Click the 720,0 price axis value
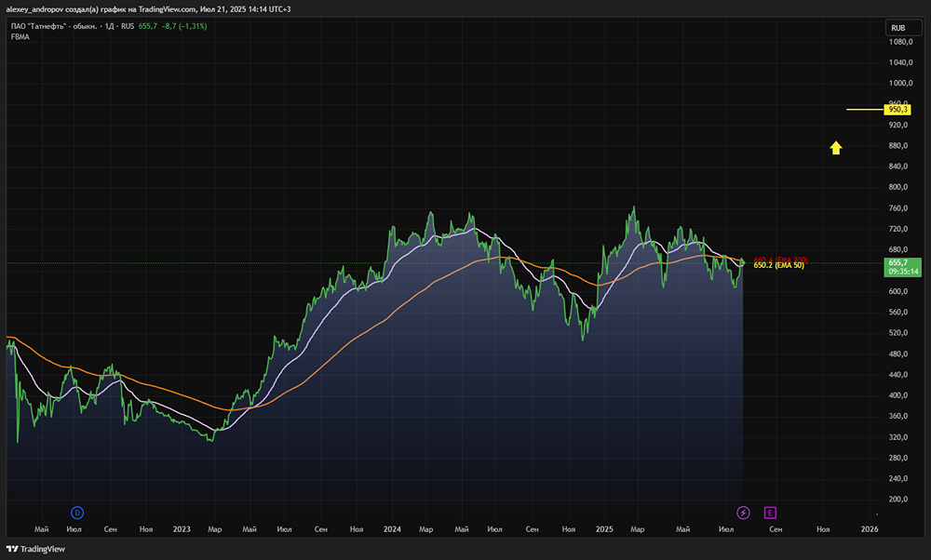The height and width of the screenshot is (560, 931). coord(898,229)
